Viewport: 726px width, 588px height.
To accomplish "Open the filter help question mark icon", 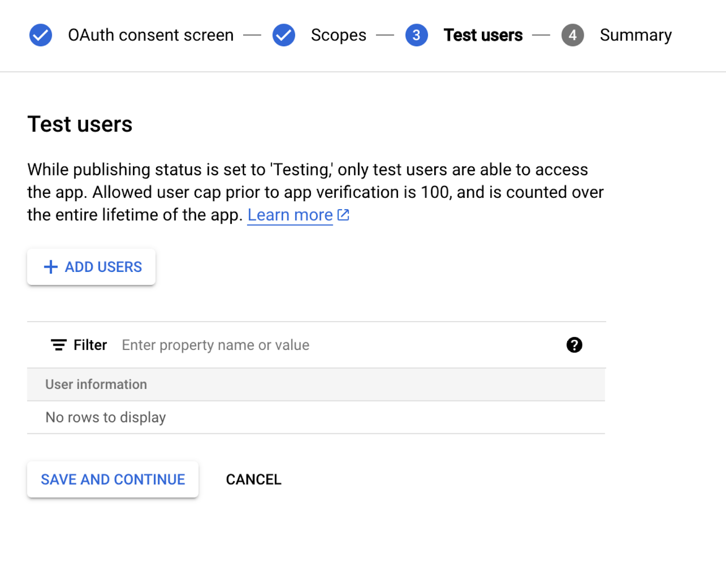I will (574, 345).
